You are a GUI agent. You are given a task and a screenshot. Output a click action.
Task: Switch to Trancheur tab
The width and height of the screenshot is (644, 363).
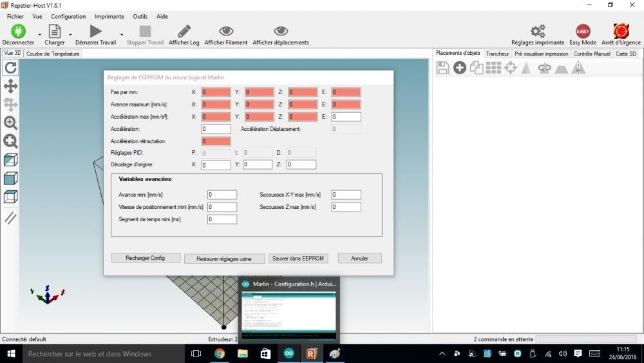point(497,54)
